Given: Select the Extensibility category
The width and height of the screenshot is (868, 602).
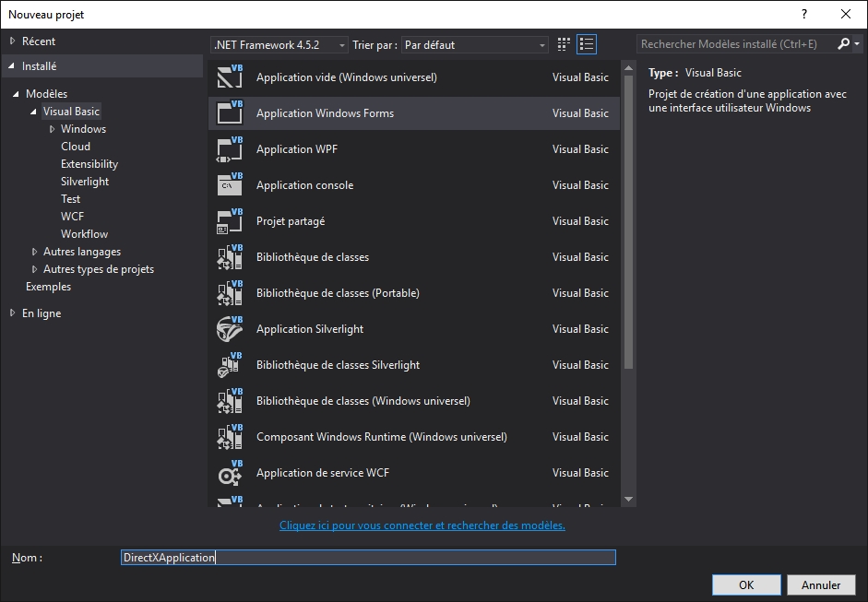Looking at the screenshot, I should tap(89, 164).
